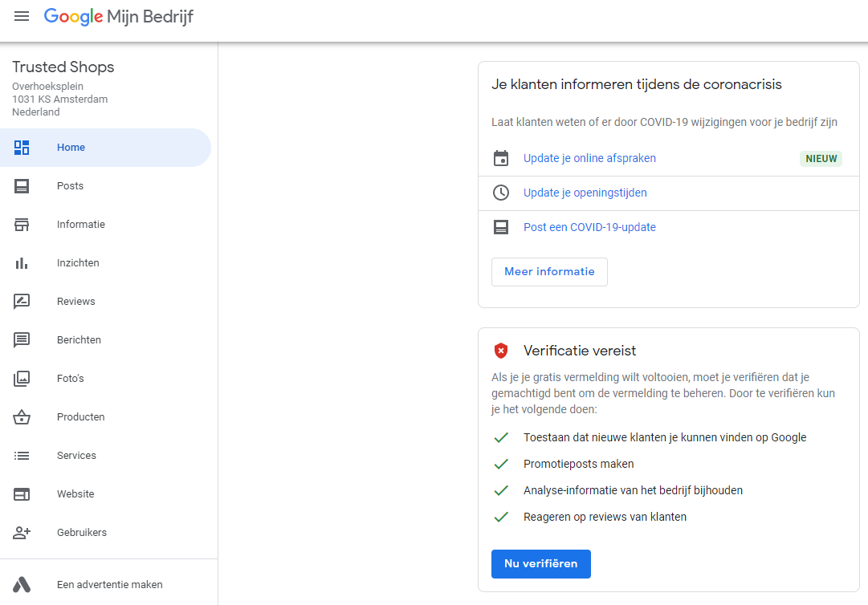Click the clock icon beside openingstijden
Screen dimensions: 868x605
pos(501,193)
